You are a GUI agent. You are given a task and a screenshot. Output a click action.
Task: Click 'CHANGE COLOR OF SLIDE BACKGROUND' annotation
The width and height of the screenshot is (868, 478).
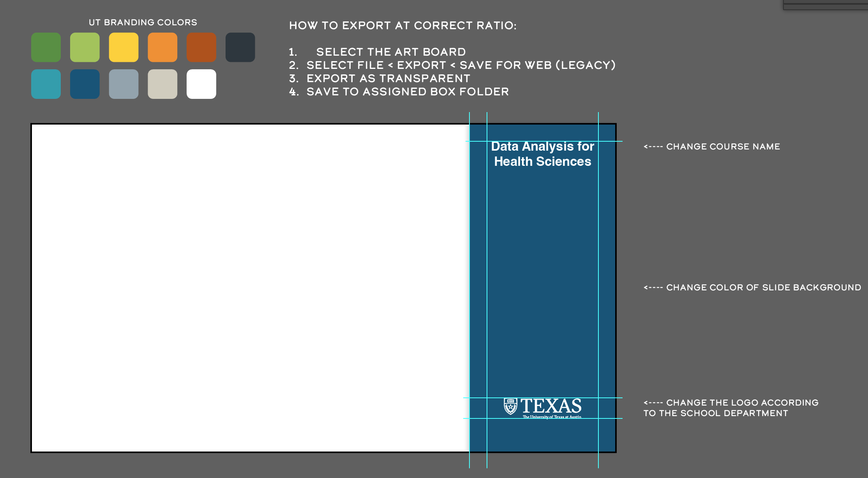click(x=752, y=288)
